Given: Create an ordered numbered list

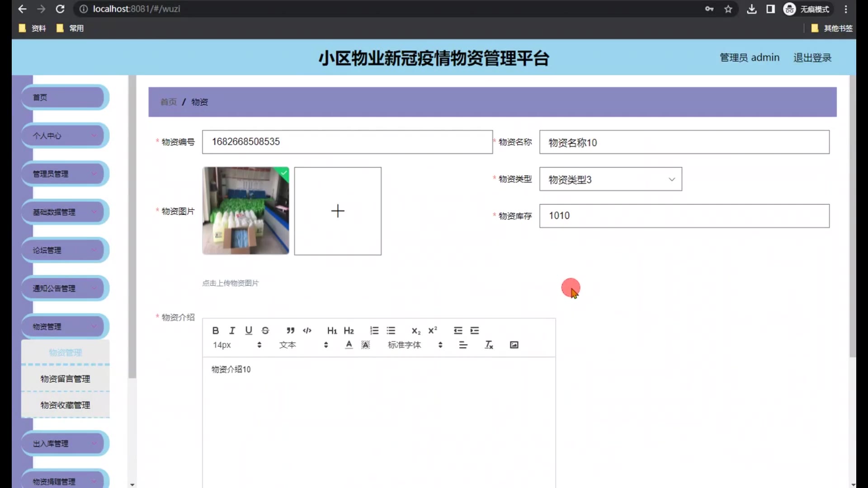Looking at the screenshot, I should pos(374,331).
